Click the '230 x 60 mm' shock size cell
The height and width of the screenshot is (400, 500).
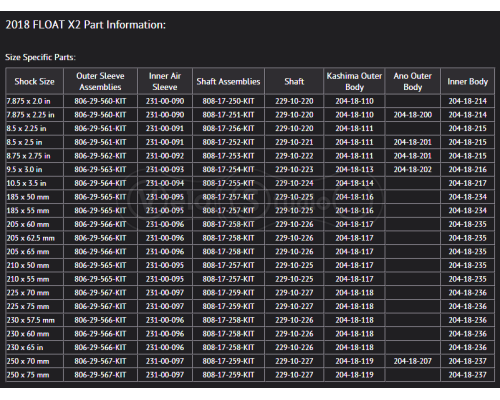pyautogui.click(x=34, y=334)
